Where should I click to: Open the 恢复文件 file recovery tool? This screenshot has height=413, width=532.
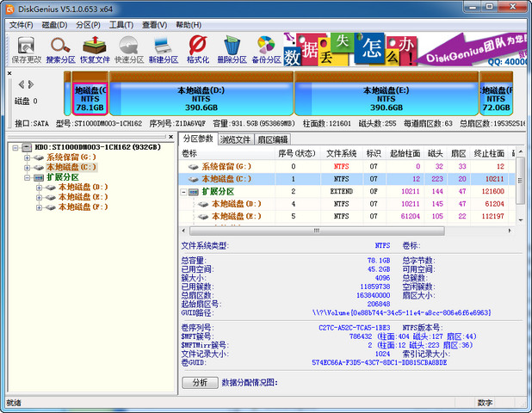point(95,50)
